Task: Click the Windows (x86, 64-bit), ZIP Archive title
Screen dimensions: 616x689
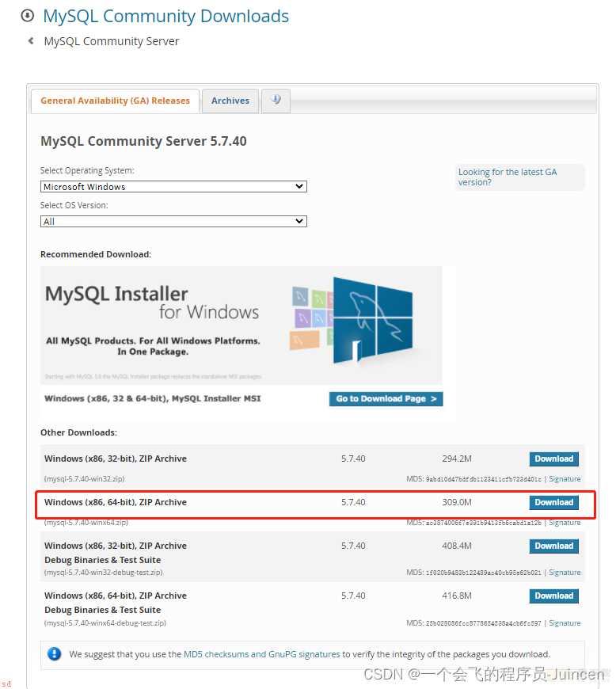Action: point(116,502)
